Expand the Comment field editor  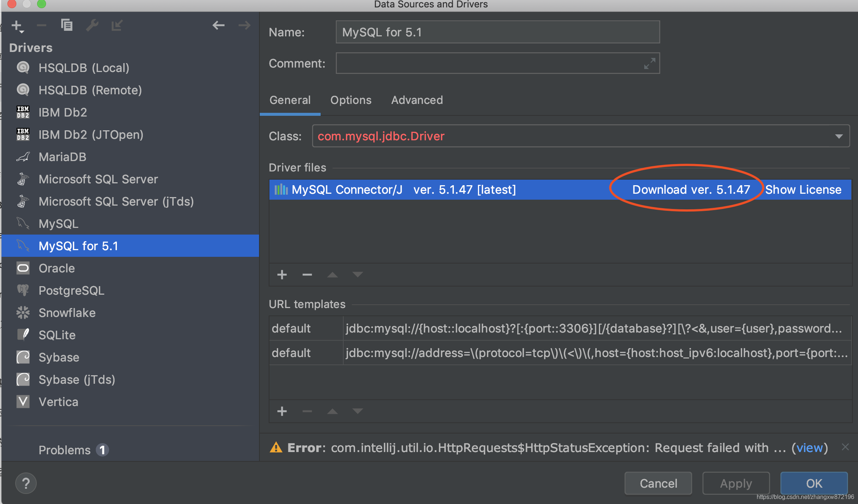click(x=649, y=63)
